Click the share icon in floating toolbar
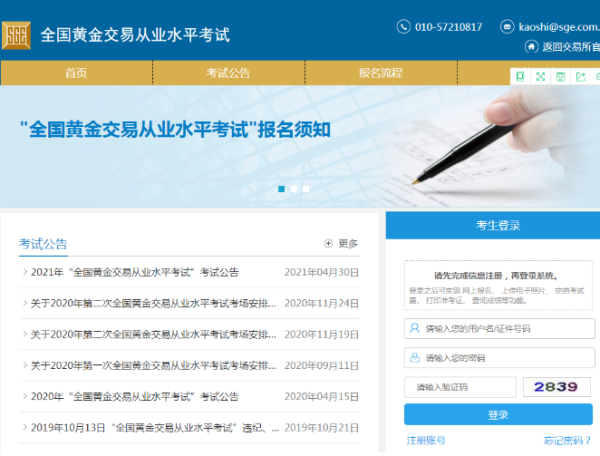The image size is (600, 456). (582, 76)
